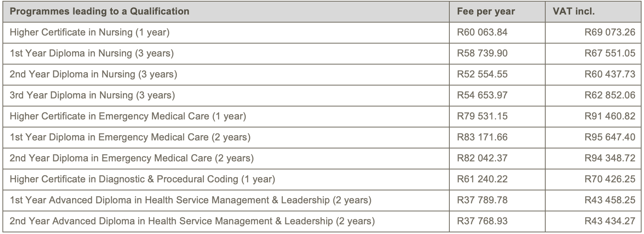Select the VAT amount R95 647.40

[x=610, y=137]
